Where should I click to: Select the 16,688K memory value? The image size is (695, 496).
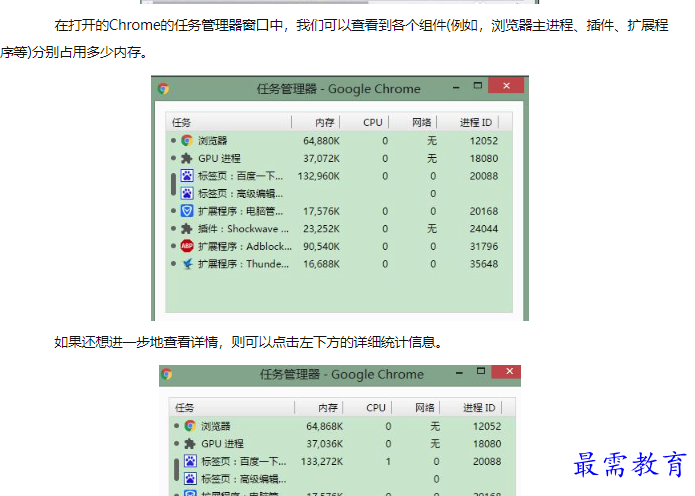pos(321,264)
